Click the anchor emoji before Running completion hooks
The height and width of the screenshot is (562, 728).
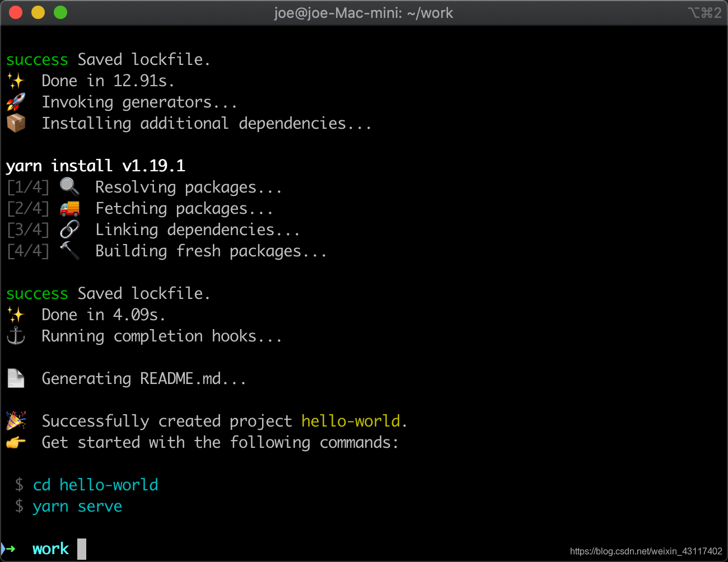coord(16,336)
